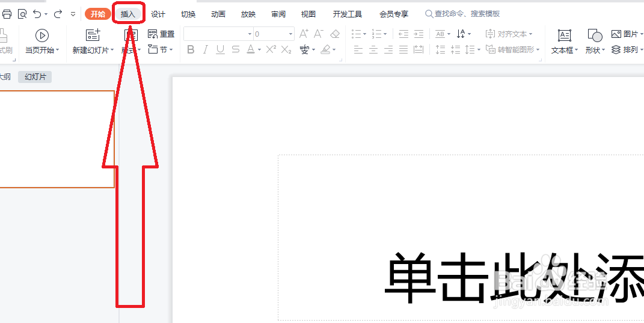
Task: Align text to the left
Action: tap(358, 50)
